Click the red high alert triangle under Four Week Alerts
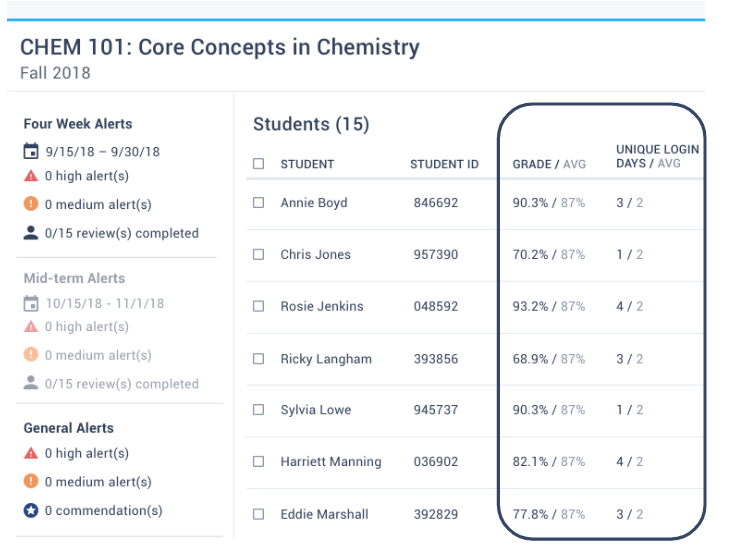This screenshot has width=748, height=554. [x=31, y=176]
